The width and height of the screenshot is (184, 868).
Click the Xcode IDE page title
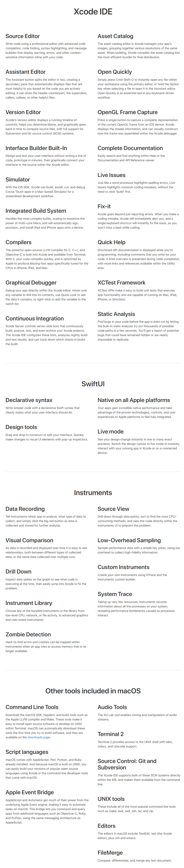coord(93,12)
